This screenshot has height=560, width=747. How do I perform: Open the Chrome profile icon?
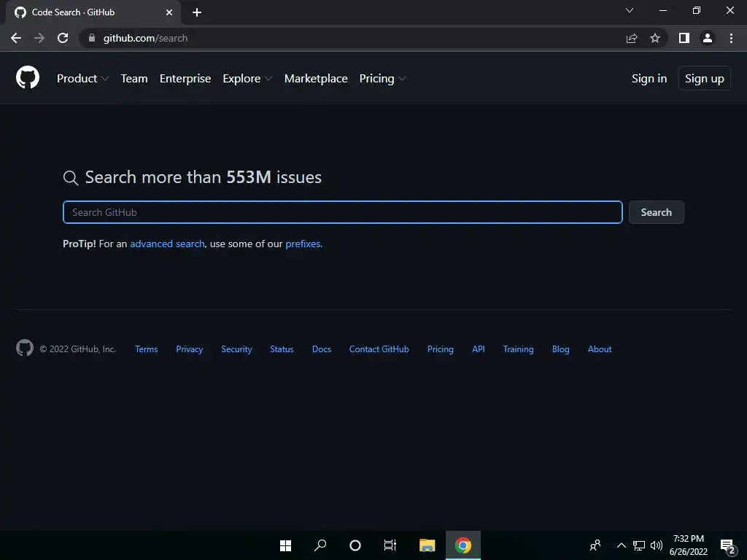pos(708,38)
